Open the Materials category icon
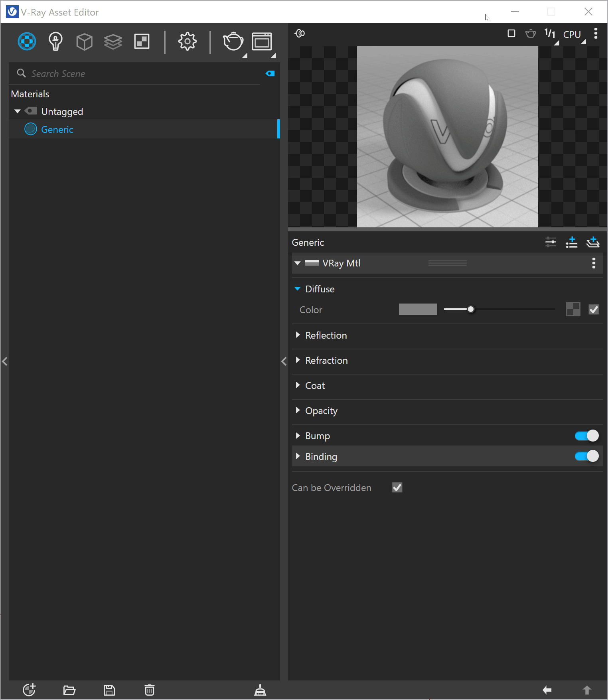Image resolution: width=608 pixels, height=700 pixels. [x=27, y=41]
